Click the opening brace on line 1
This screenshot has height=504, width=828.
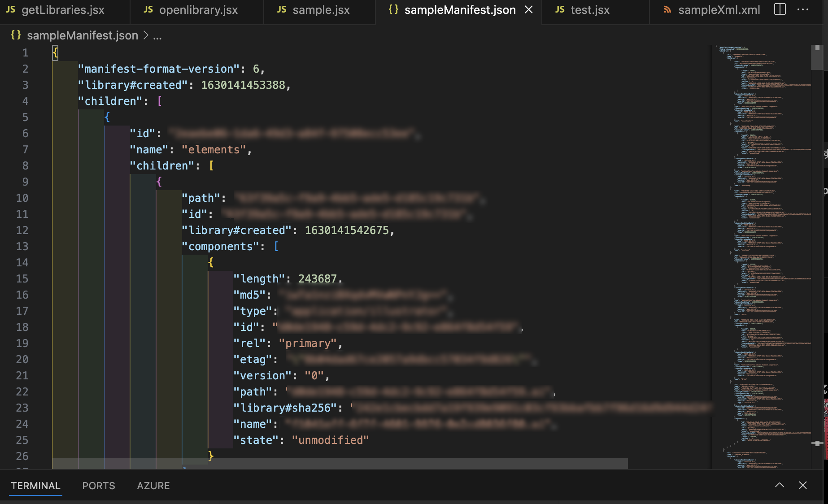[55, 53]
